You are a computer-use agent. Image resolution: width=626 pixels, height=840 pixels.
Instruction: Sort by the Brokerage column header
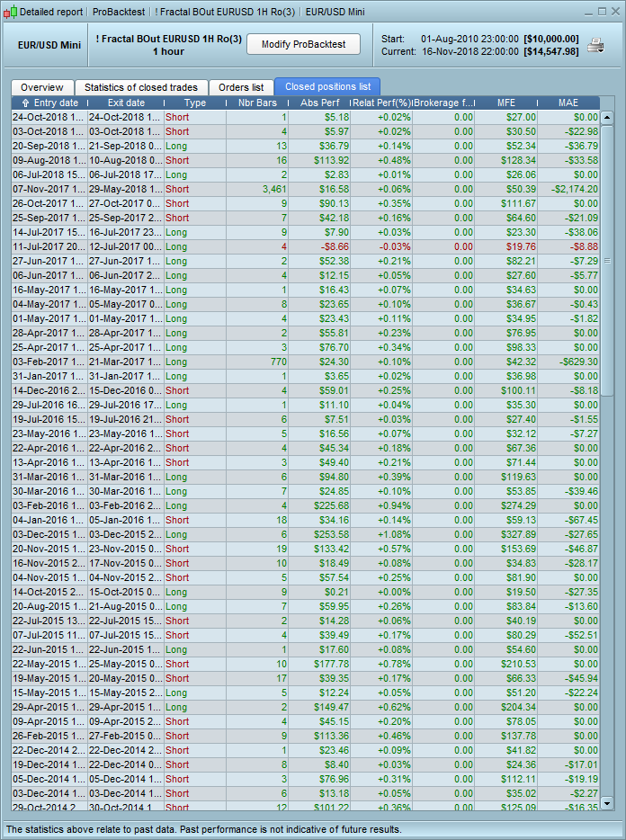pyautogui.click(x=443, y=103)
